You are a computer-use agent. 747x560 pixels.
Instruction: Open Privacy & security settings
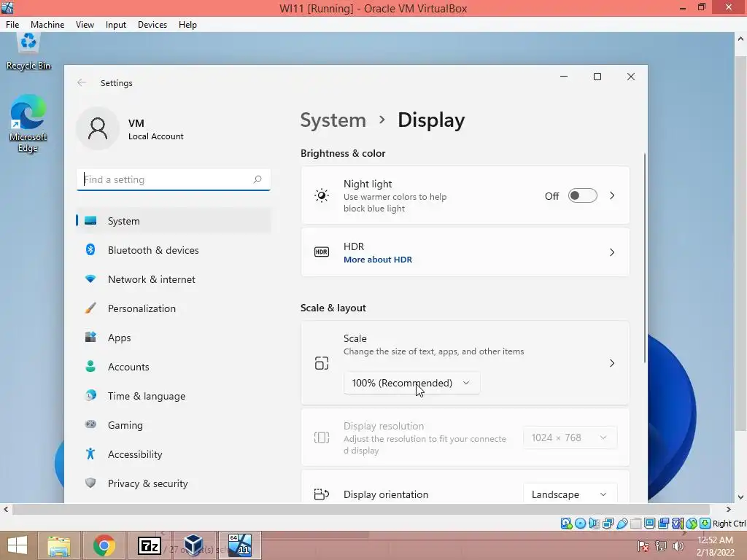pyautogui.click(x=174, y=483)
